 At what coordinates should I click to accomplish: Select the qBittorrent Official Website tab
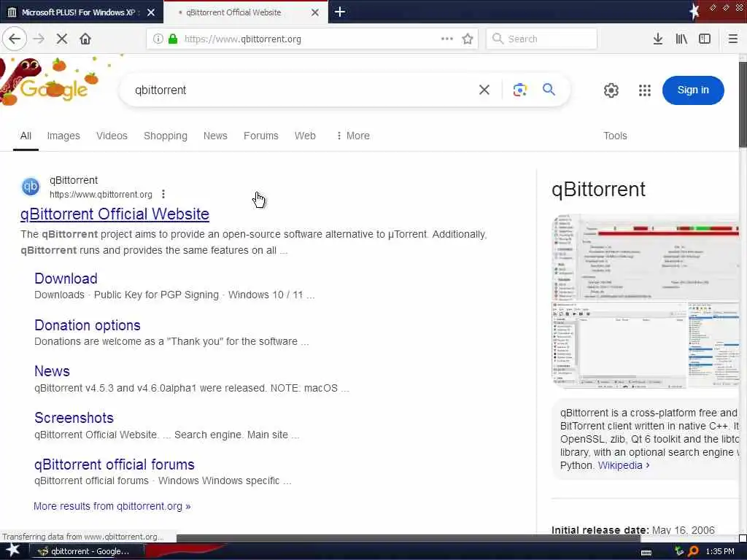tap(233, 12)
